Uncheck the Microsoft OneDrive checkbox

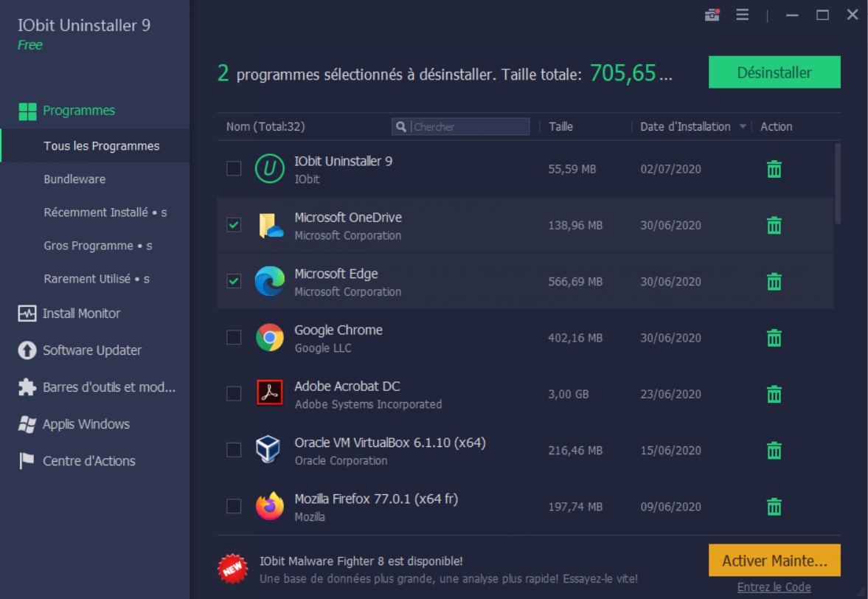pyautogui.click(x=234, y=225)
